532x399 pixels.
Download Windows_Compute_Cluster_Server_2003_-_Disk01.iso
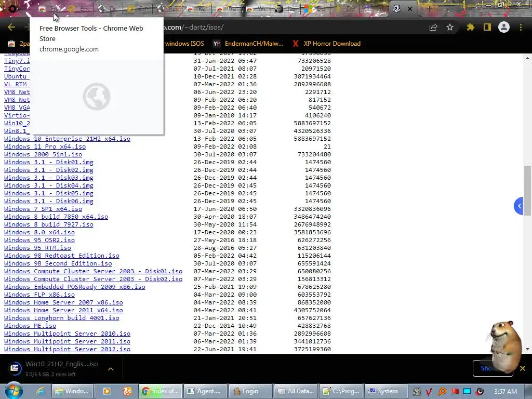[94, 271]
